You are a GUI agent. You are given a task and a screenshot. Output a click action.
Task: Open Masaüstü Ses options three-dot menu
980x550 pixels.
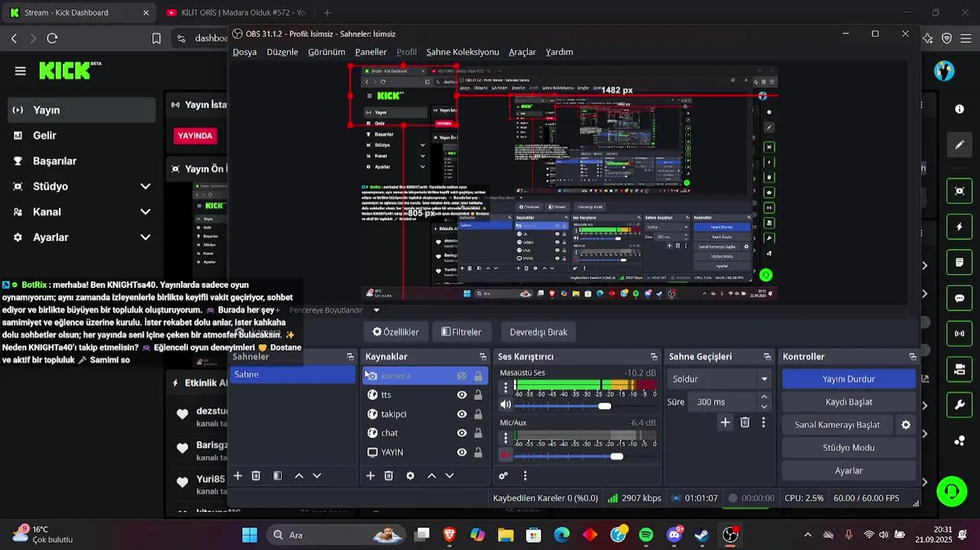(505, 387)
